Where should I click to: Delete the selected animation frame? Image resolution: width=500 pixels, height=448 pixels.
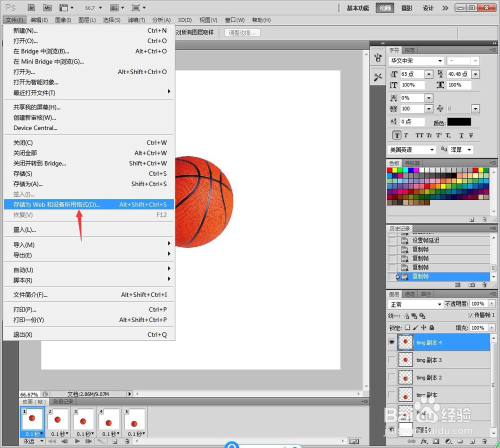[127, 441]
